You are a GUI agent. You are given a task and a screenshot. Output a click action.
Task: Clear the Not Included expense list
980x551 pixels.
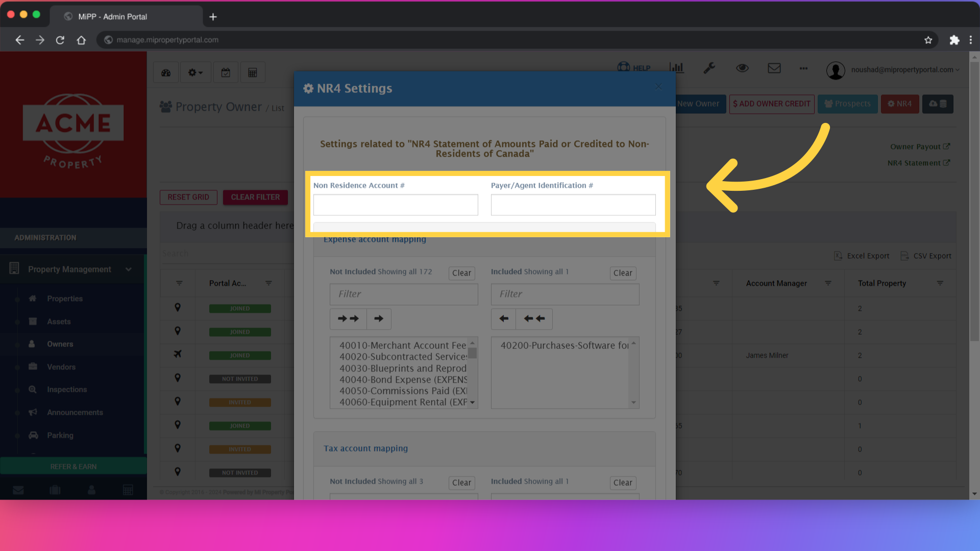coord(461,273)
